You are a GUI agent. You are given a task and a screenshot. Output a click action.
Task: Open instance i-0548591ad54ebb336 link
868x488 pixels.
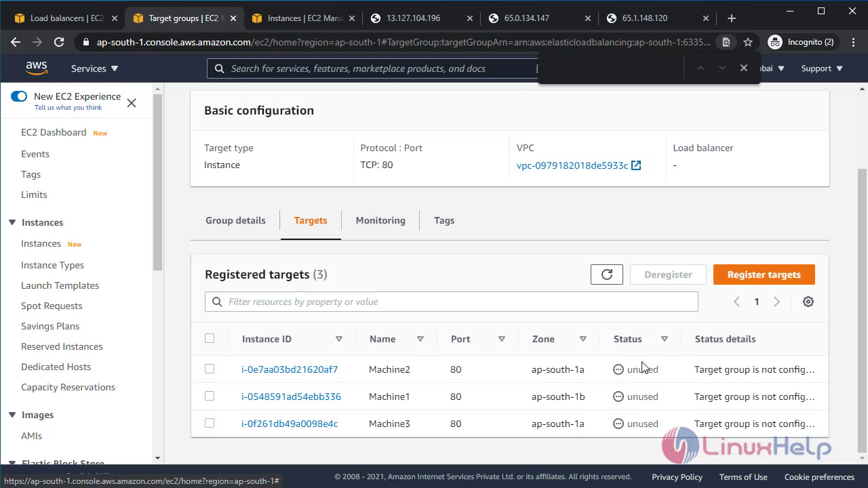(291, 396)
